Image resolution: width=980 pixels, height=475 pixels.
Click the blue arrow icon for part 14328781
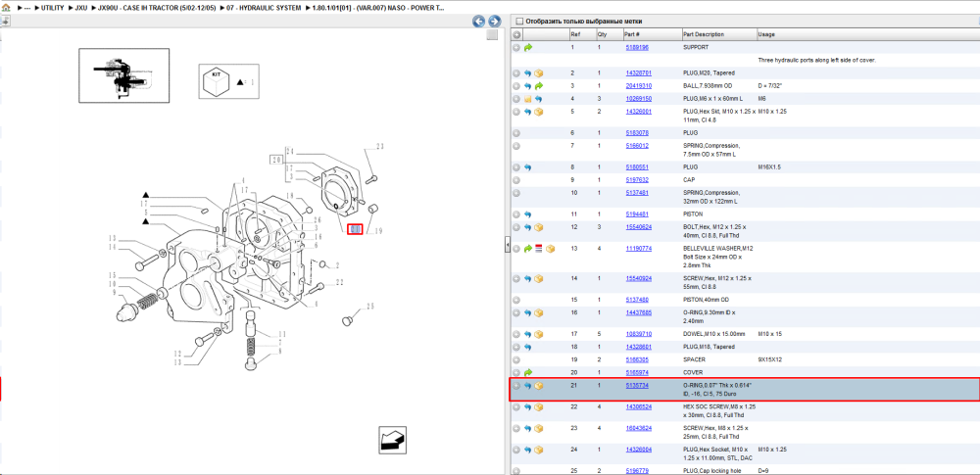click(x=528, y=73)
